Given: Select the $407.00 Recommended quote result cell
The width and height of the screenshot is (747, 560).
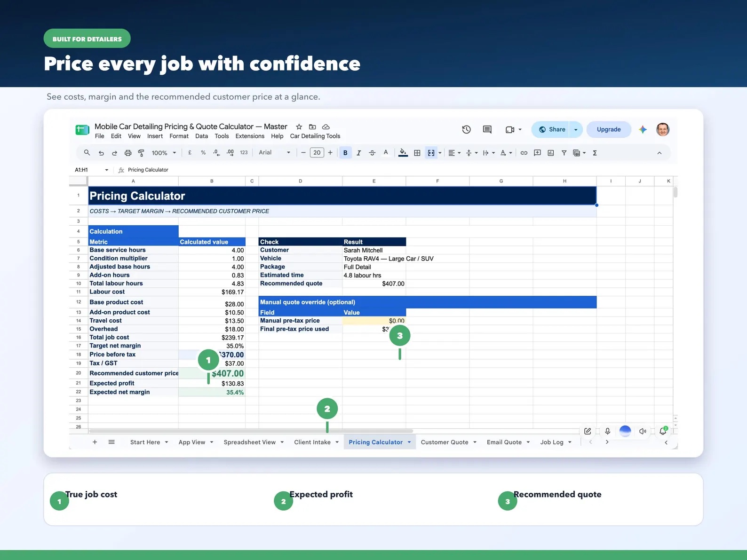Looking at the screenshot, I should 374,284.
